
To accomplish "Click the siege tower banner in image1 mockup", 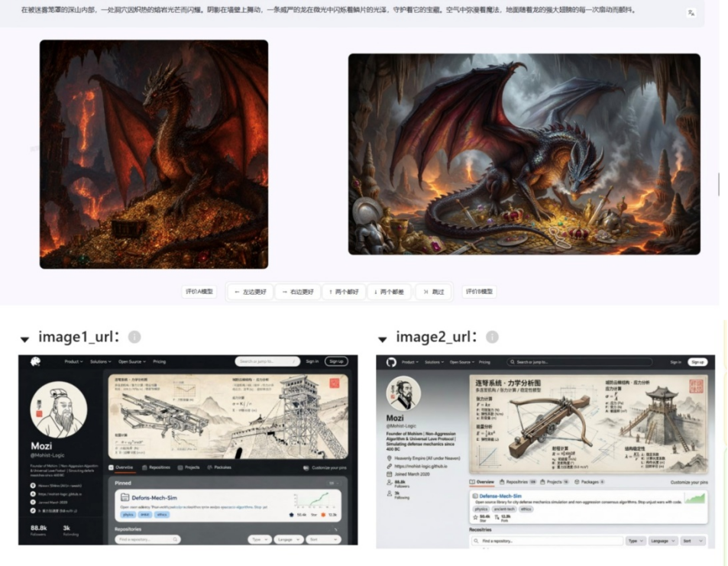I will 228,416.
